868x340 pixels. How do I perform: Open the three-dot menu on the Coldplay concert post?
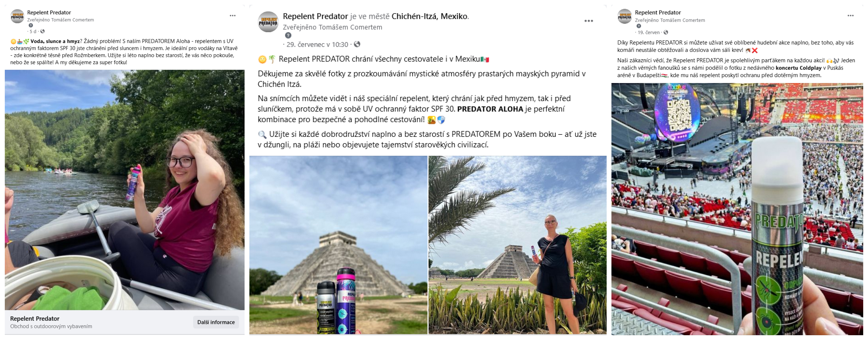[x=851, y=16]
